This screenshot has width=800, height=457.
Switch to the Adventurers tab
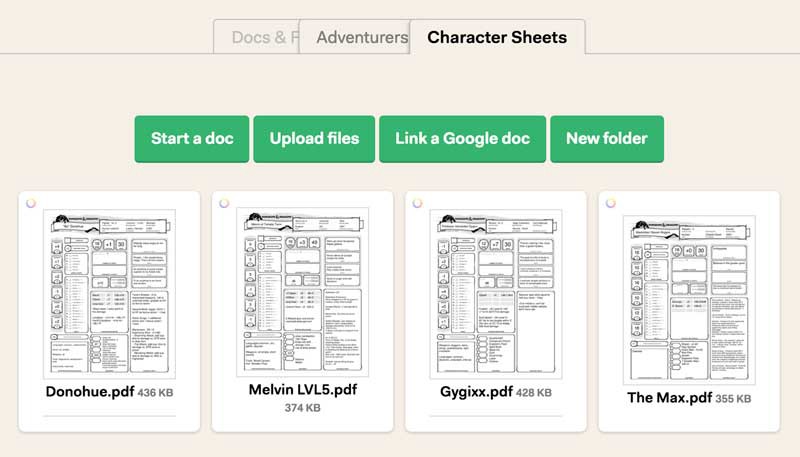355,37
